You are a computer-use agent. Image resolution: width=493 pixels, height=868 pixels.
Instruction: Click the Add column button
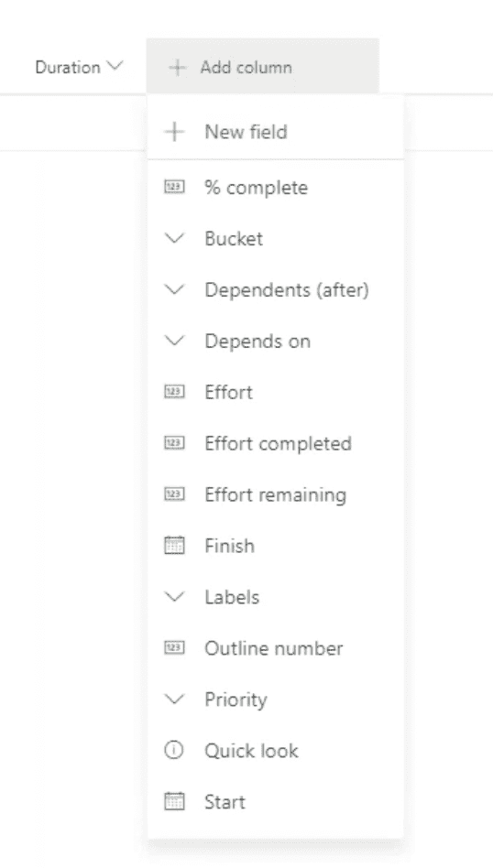[x=263, y=67]
